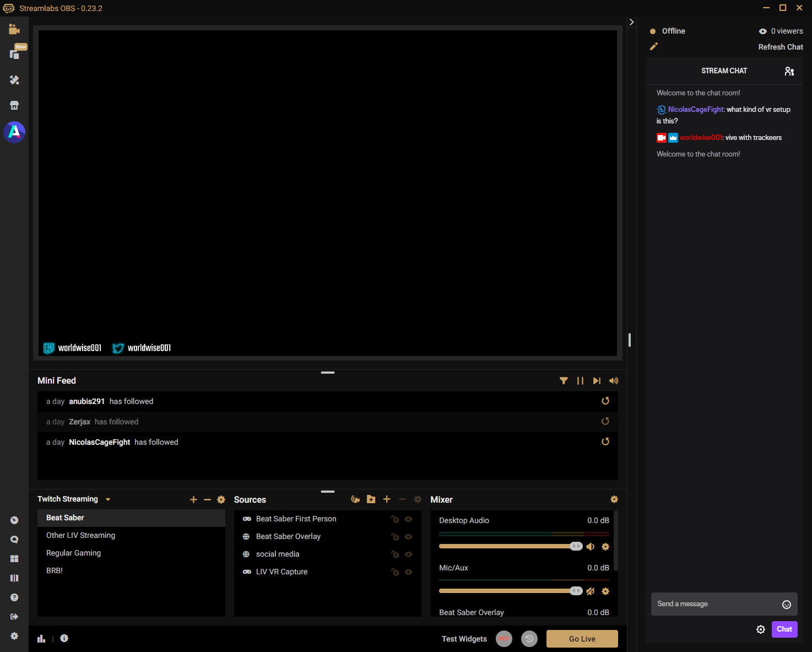Open Mic/Aux settings gear
Viewport: 812px width, 652px height.
click(605, 591)
